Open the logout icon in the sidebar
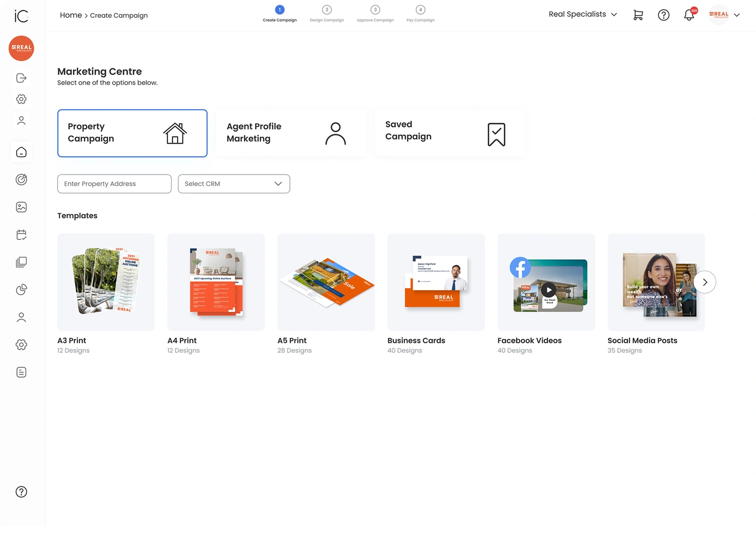Viewport: 756px width, 536px height. pos(22,78)
